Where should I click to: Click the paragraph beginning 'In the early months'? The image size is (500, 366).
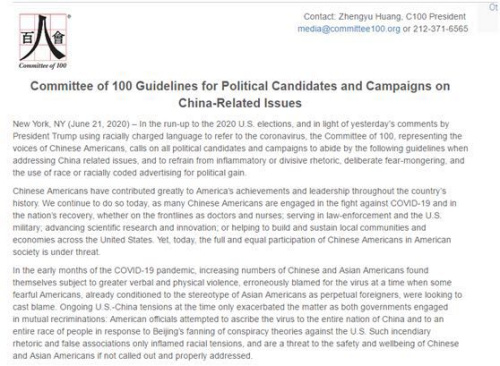click(237, 313)
